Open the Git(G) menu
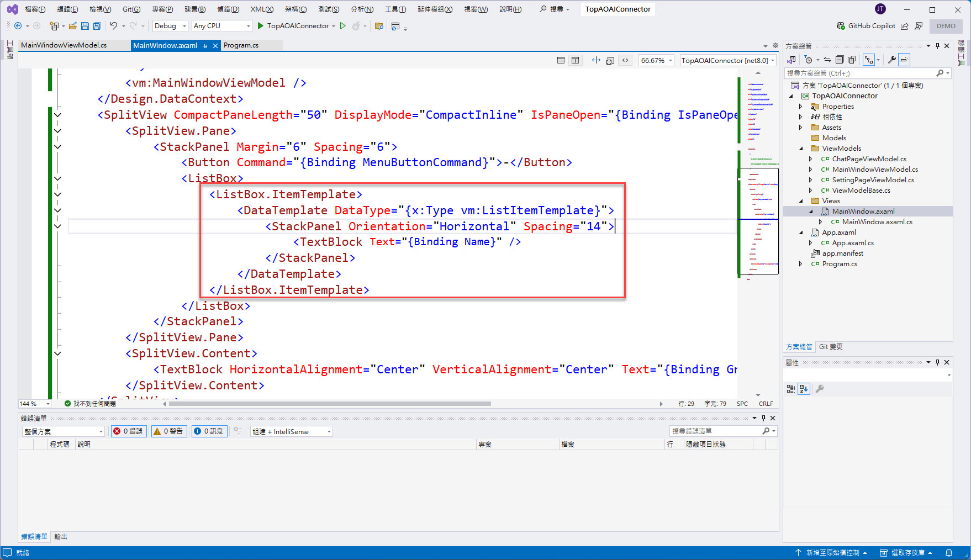Image resolution: width=971 pixels, height=560 pixels. point(131,9)
